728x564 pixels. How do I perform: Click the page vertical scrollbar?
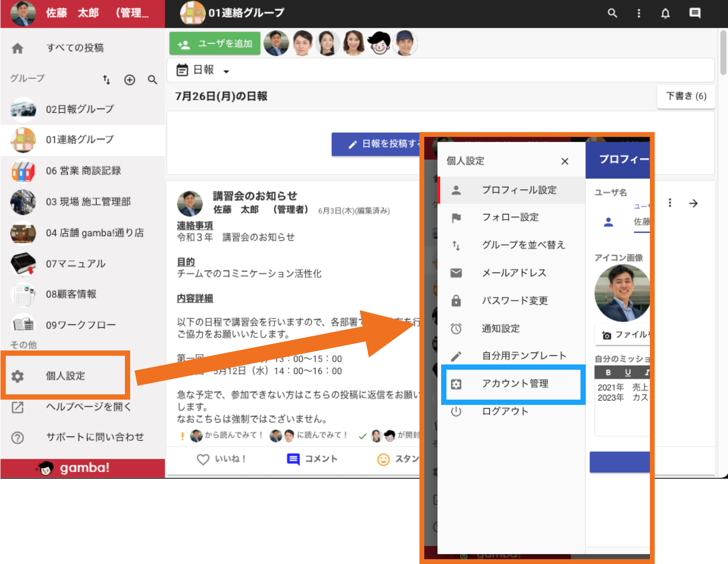click(723, 53)
